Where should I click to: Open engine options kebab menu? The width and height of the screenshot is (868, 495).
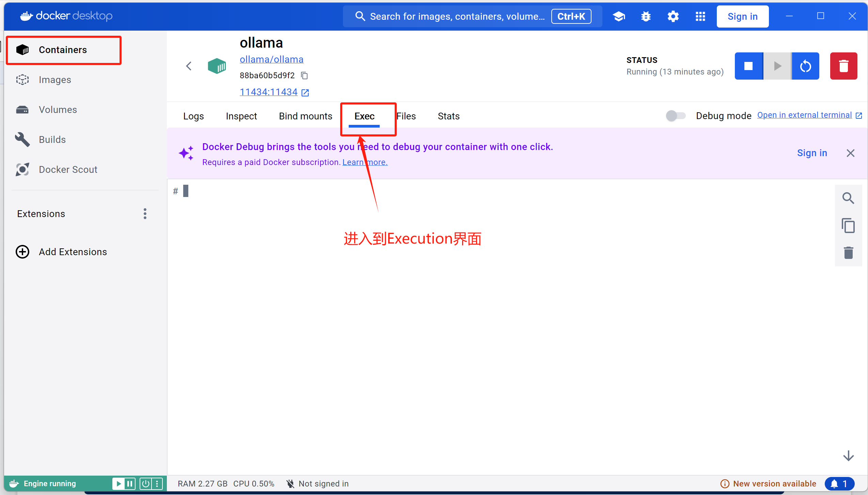pos(157,483)
